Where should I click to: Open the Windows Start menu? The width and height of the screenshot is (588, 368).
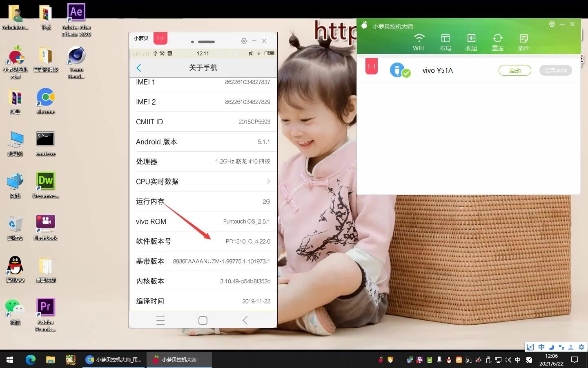pyautogui.click(x=10, y=360)
